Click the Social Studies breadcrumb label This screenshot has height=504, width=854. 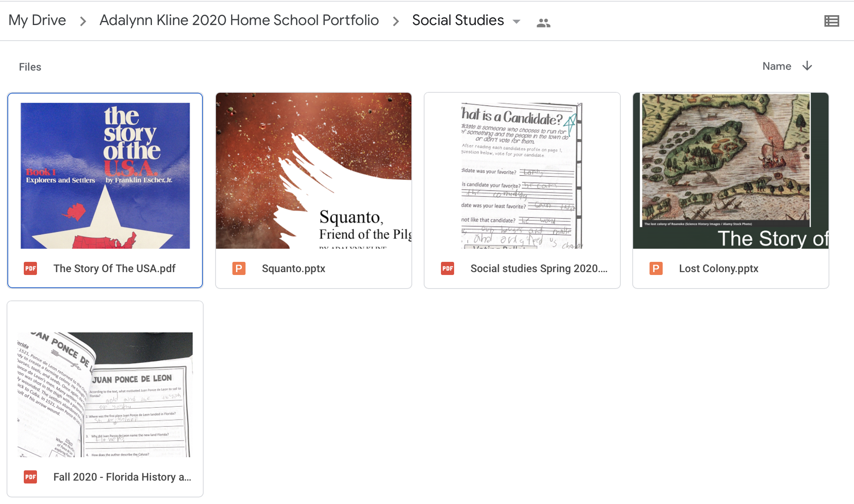tap(458, 20)
